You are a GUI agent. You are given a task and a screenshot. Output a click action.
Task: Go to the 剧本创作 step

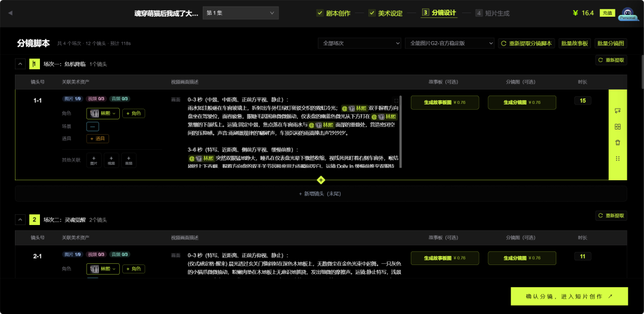(333, 13)
